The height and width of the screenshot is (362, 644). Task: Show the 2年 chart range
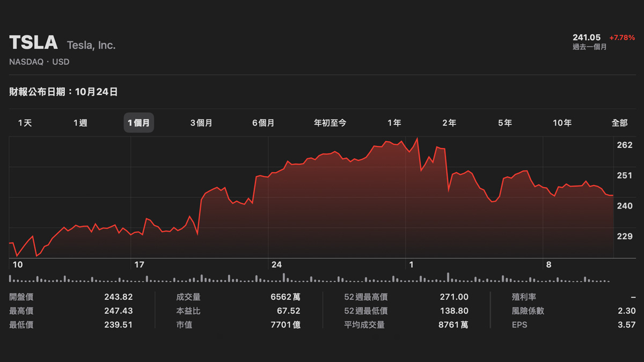[449, 123]
